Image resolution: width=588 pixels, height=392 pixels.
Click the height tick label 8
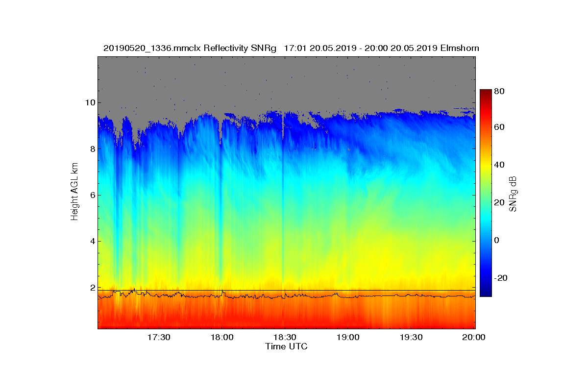[x=92, y=148]
